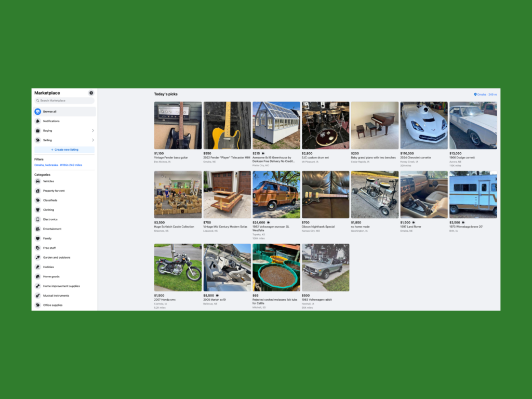View the Baby grand piano listing photo
This screenshot has height=399, width=532.
pos(375,125)
